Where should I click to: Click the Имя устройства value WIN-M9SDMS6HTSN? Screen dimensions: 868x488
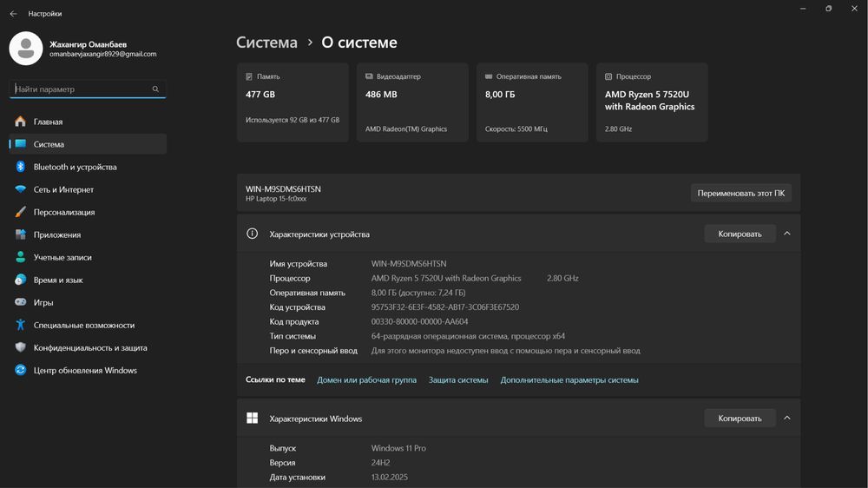pos(409,264)
